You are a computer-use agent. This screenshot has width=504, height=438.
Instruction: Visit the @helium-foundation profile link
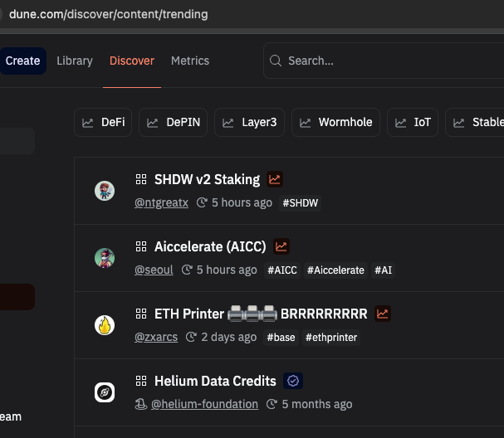pos(204,404)
